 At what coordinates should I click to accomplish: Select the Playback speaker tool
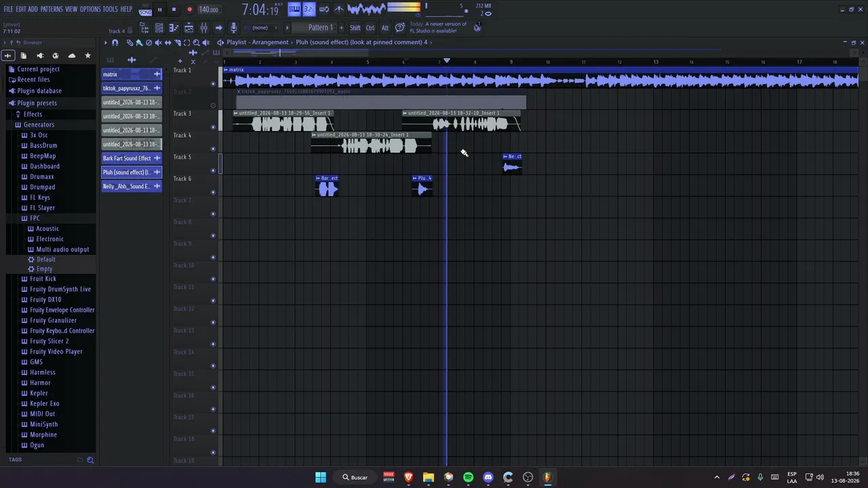[206, 43]
